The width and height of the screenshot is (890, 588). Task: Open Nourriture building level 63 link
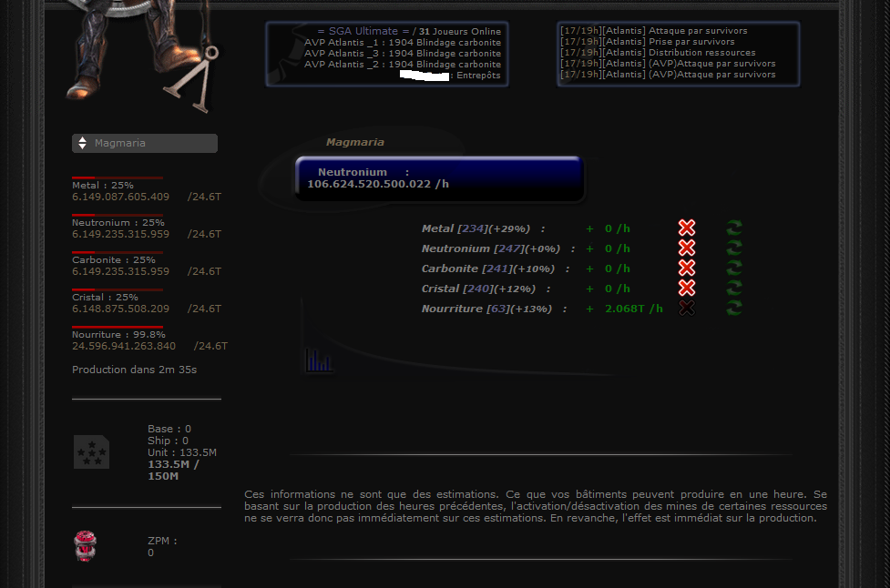click(498, 309)
